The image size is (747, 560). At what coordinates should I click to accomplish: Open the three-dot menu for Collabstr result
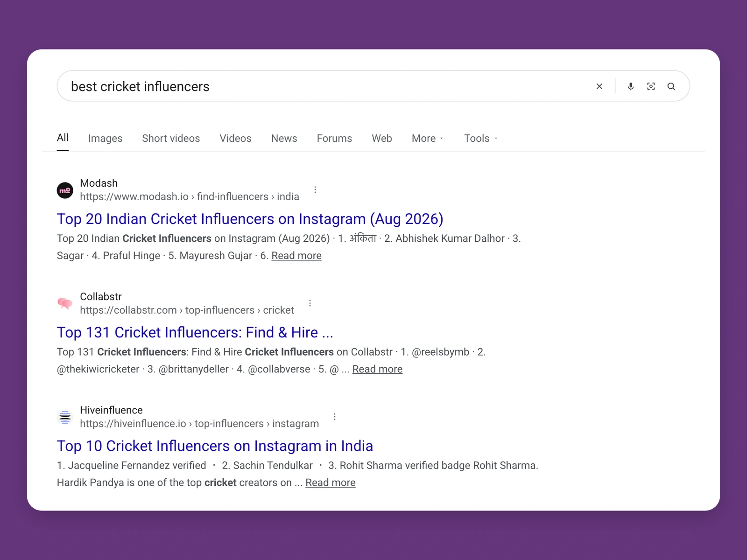coord(310,303)
